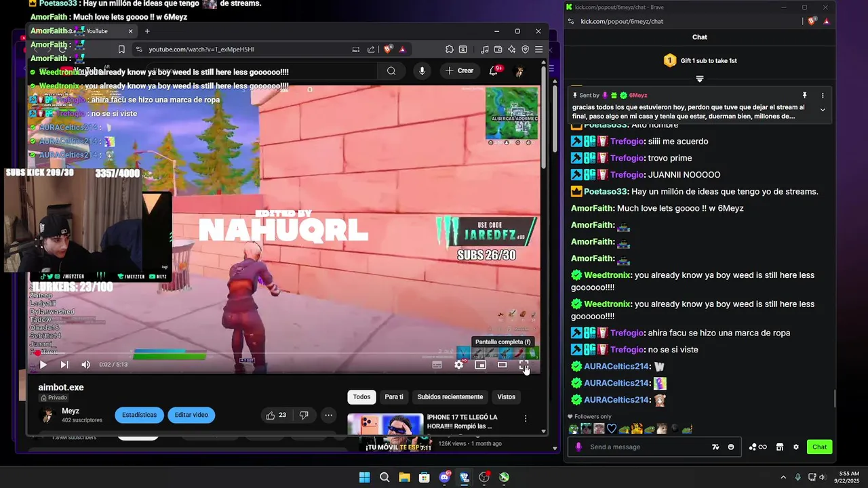Select the Para ti filter chip
The width and height of the screenshot is (868, 488).
pyautogui.click(x=394, y=396)
